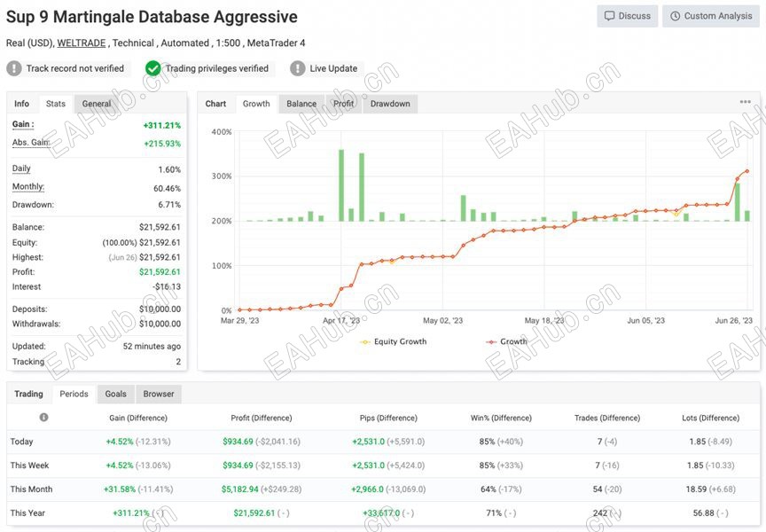Screen dimensions: 766x532
Task: Click the Tracking count 2
Action: 178,362
